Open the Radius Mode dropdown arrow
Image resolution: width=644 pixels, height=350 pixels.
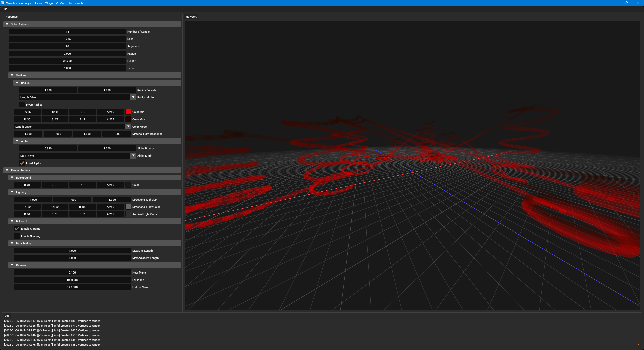point(133,97)
